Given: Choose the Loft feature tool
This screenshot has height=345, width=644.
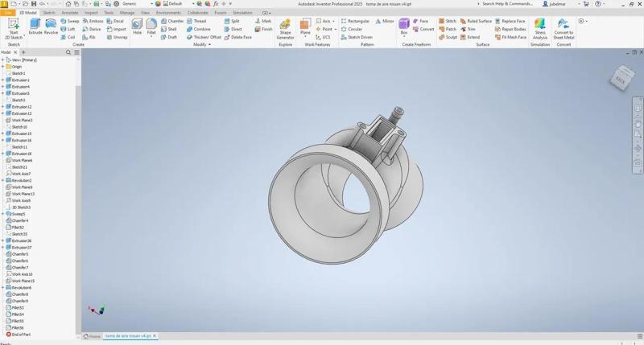Looking at the screenshot, I should (x=68, y=29).
